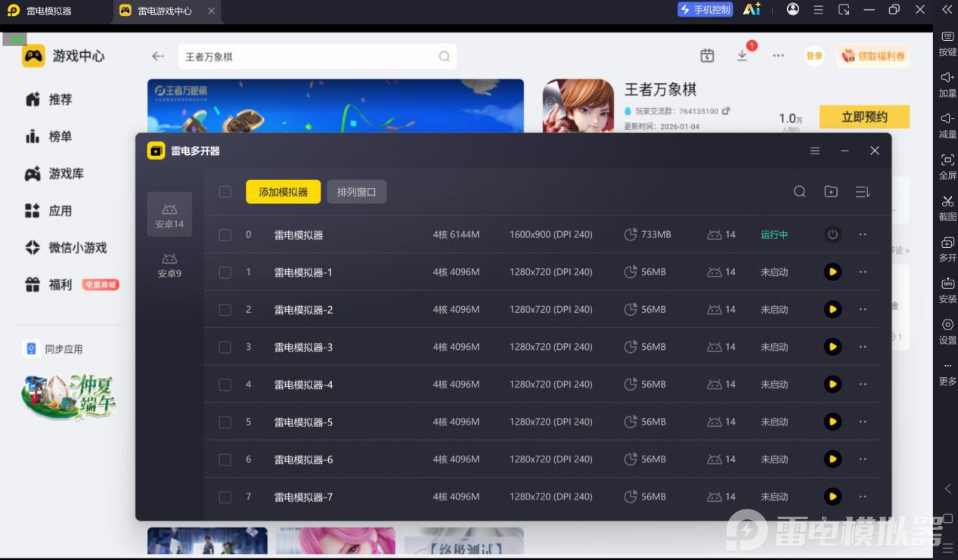
Task: Open 游戏库 game library in sidebar
Action: coord(54,174)
